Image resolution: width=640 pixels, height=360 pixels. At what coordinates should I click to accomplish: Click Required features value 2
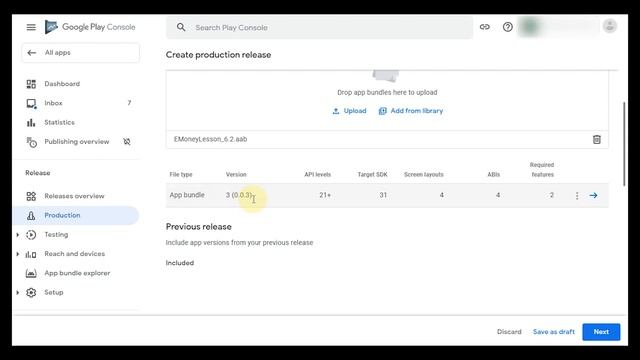tap(551, 195)
